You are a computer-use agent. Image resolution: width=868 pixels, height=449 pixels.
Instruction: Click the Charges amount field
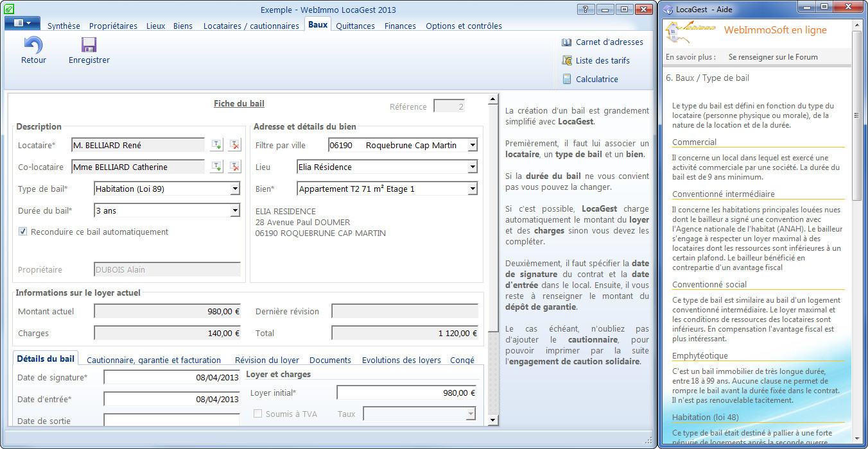point(168,333)
